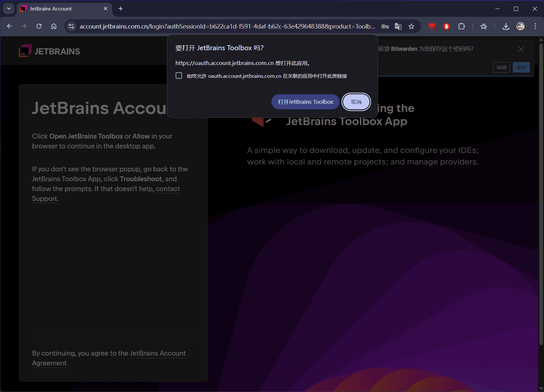This screenshot has width=544, height=392.
Task: Open the Downloads icon in the toolbar
Action: pyautogui.click(x=506, y=26)
